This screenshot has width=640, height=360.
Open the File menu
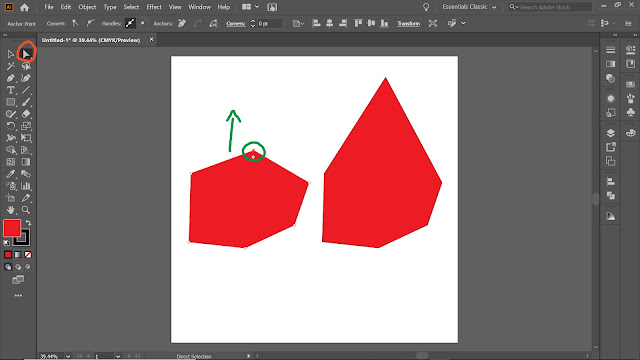pos(49,7)
